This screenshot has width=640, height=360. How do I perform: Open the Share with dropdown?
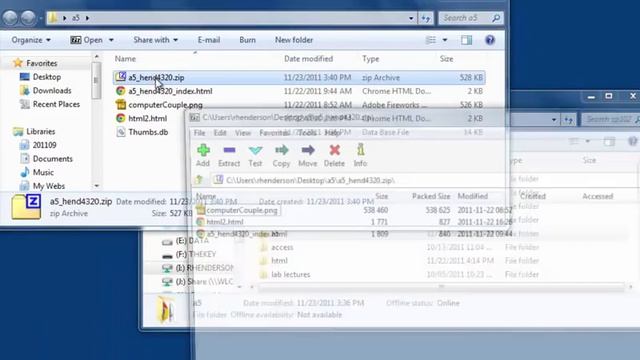[156, 40]
